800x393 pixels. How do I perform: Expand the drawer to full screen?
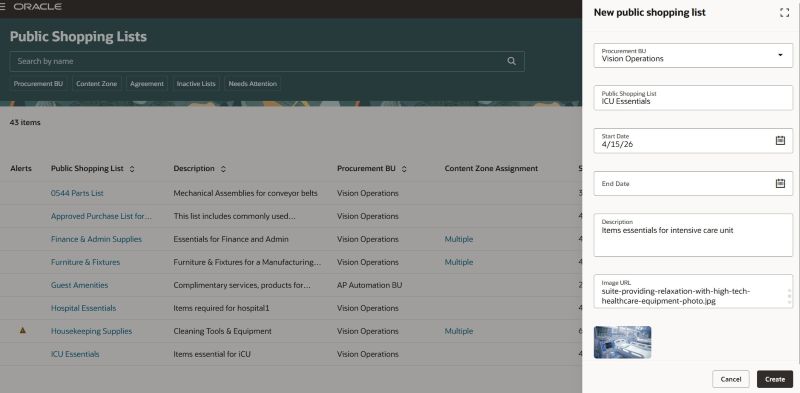pos(784,13)
